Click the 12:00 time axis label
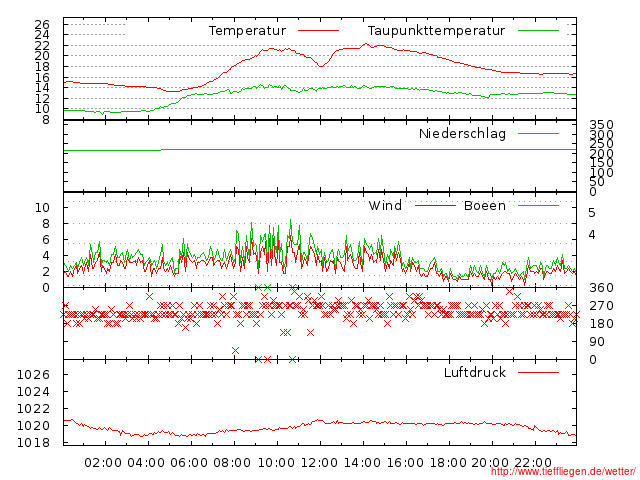This screenshot has height=480, width=640. [x=319, y=463]
